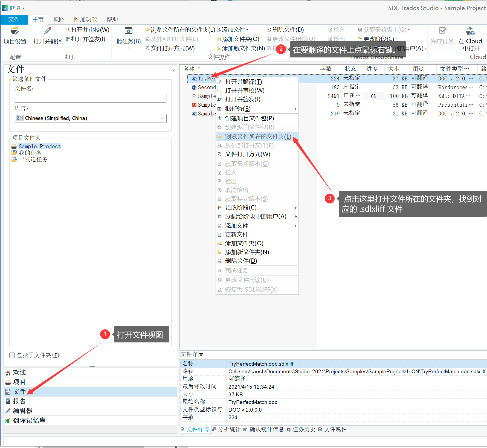Open the project in Cloud via 在Cloud中打开
Image resolution: width=487 pixels, height=448 pixels.
click(470, 38)
